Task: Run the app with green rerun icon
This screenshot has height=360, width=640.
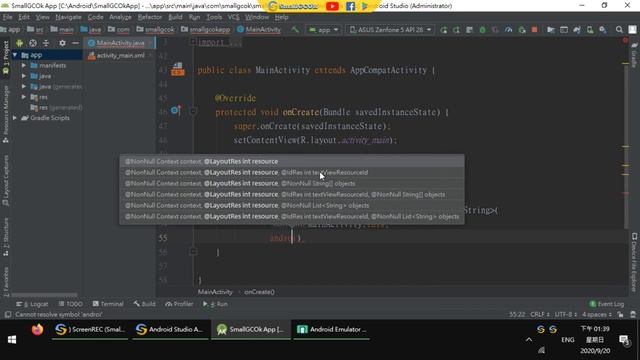Action: [x=444, y=30]
